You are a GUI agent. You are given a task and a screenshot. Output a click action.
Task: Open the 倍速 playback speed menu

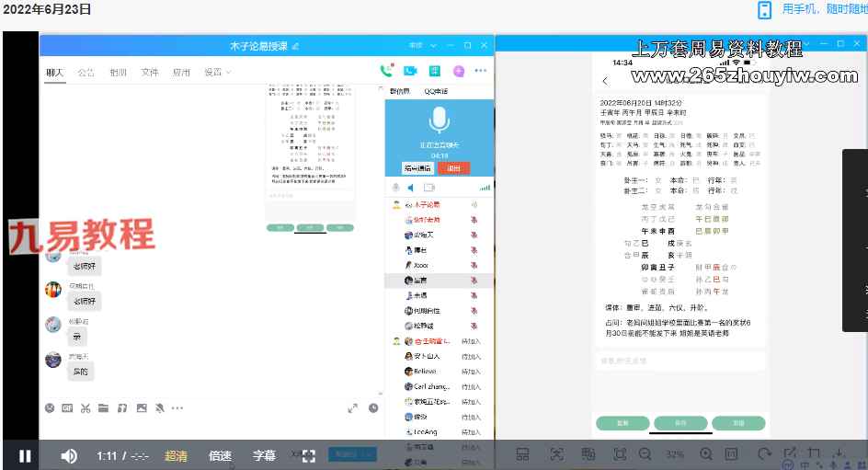tap(220, 455)
